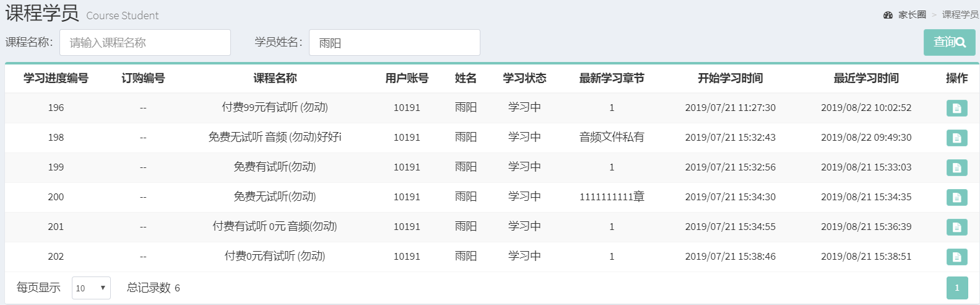Click the 课程名称 column header
The width and height of the screenshot is (980, 305).
[x=275, y=78]
